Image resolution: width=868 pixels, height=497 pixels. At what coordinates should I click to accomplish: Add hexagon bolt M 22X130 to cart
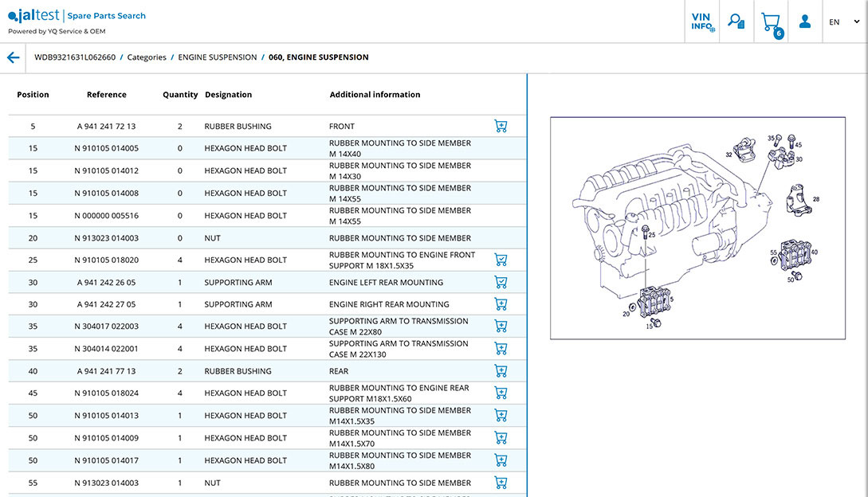click(501, 349)
